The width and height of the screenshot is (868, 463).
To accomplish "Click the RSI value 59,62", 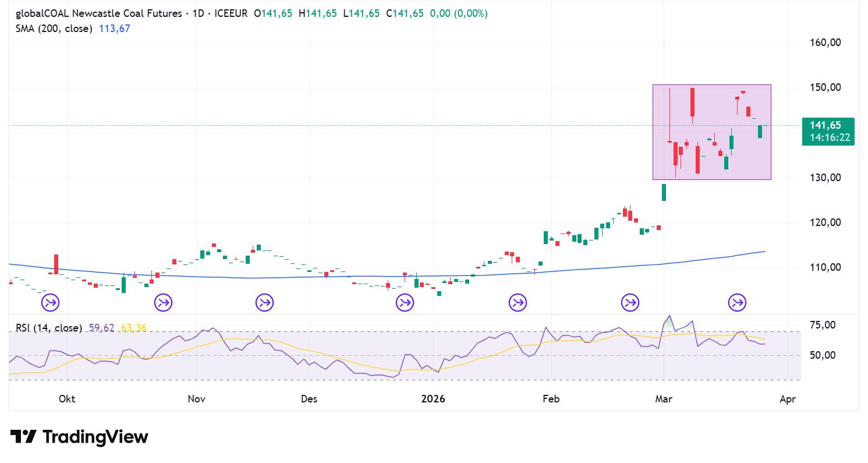I will (x=102, y=328).
